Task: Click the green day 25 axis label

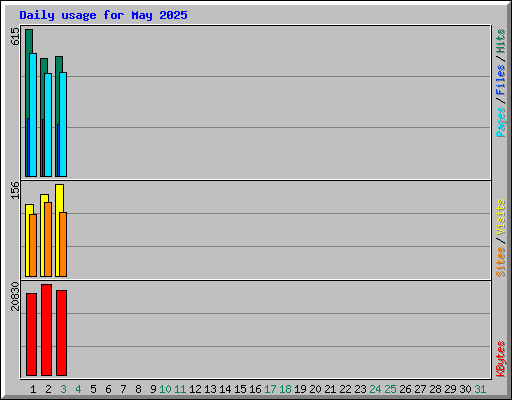Action: coord(390,389)
